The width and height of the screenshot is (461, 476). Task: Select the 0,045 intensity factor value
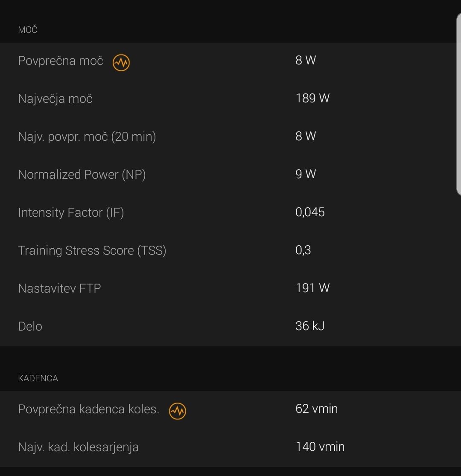click(310, 212)
